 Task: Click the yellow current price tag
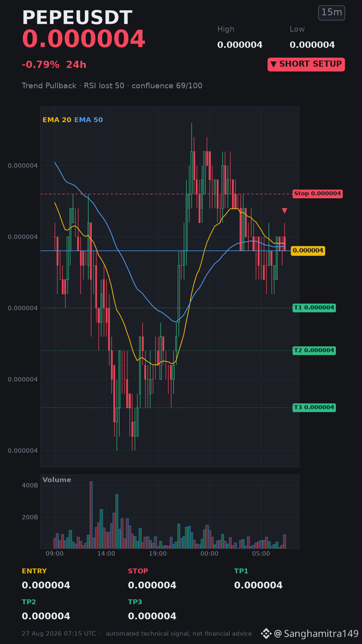(x=308, y=250)
